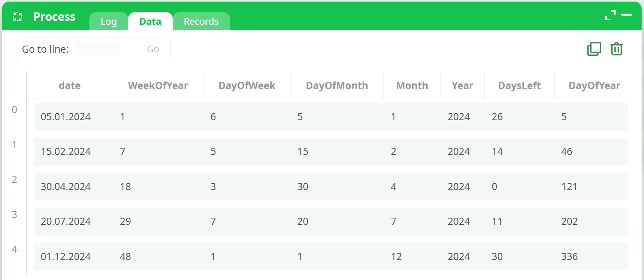
Task: Click the date column header
Action: (69, 85)
